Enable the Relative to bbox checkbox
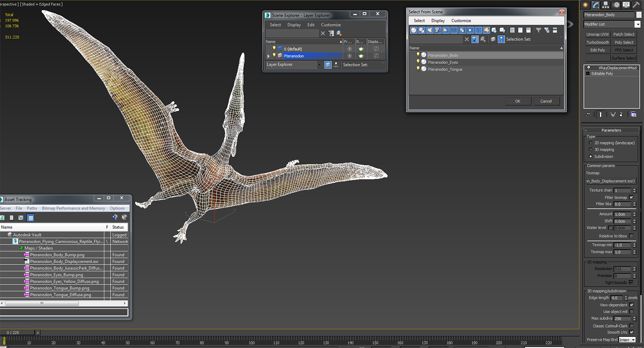This screenshot has height=348, width=644. click(631, 236)
